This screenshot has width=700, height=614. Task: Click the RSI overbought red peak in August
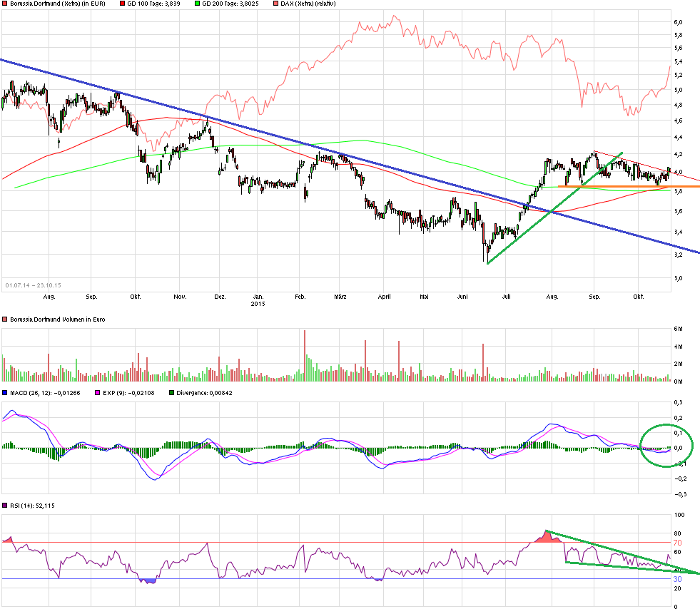click(x=547, y=536)
